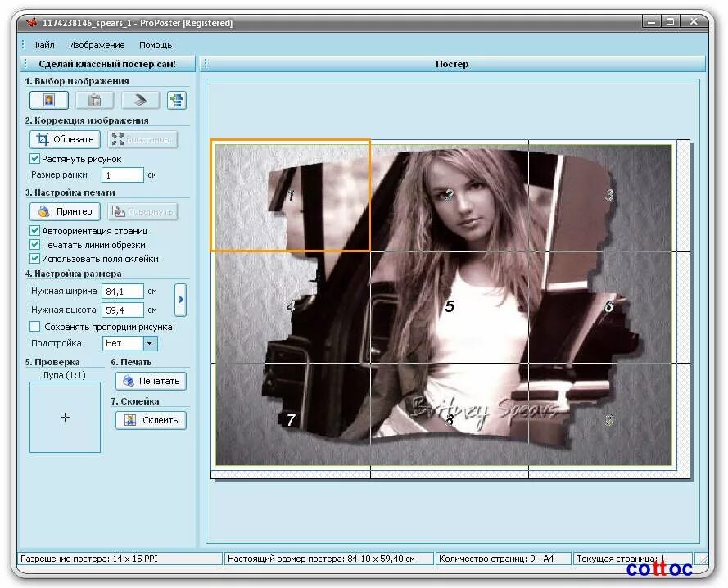Click the Размер рамки input field
728x588 pixels.
(x=123, y=175)
